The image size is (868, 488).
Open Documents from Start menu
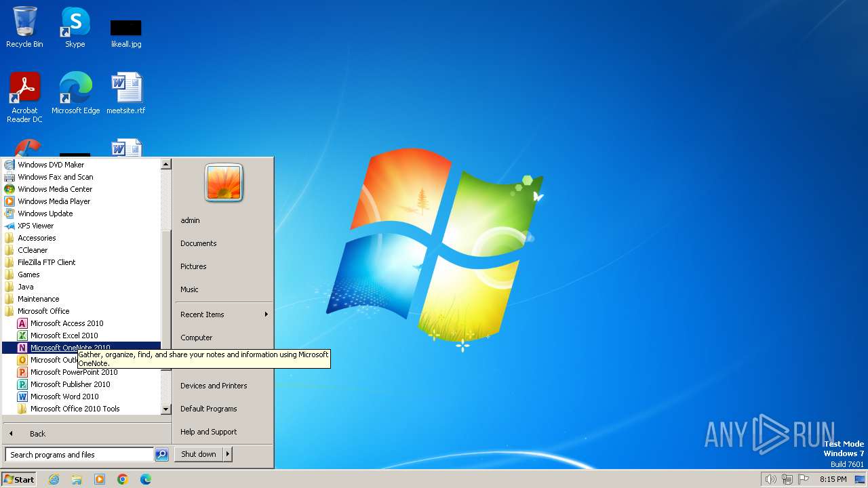(x=223, y=243)
